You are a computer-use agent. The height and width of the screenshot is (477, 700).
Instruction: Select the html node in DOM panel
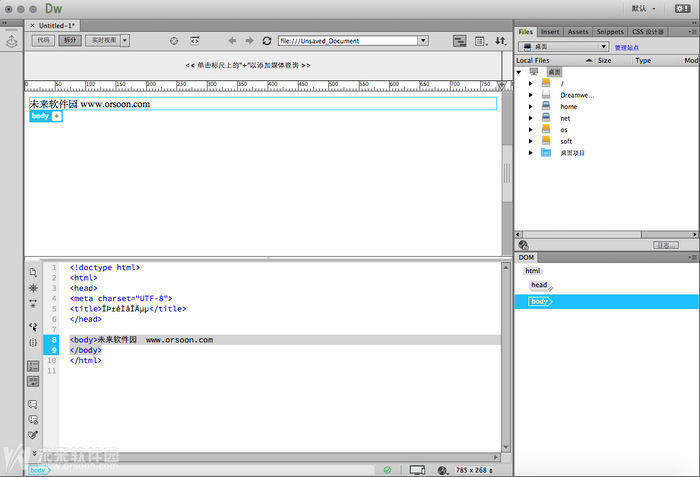click(x=533, y=271)
